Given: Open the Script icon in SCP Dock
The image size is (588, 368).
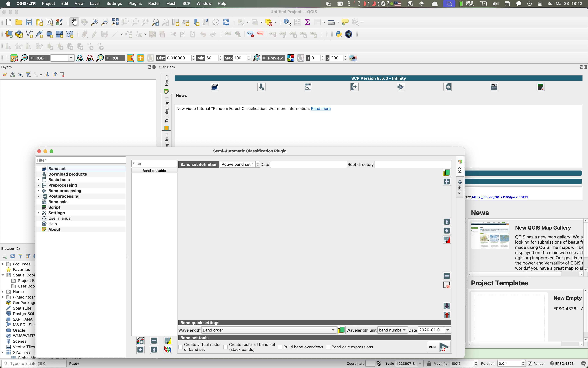Looking at the screenshot, I should 541,87.
